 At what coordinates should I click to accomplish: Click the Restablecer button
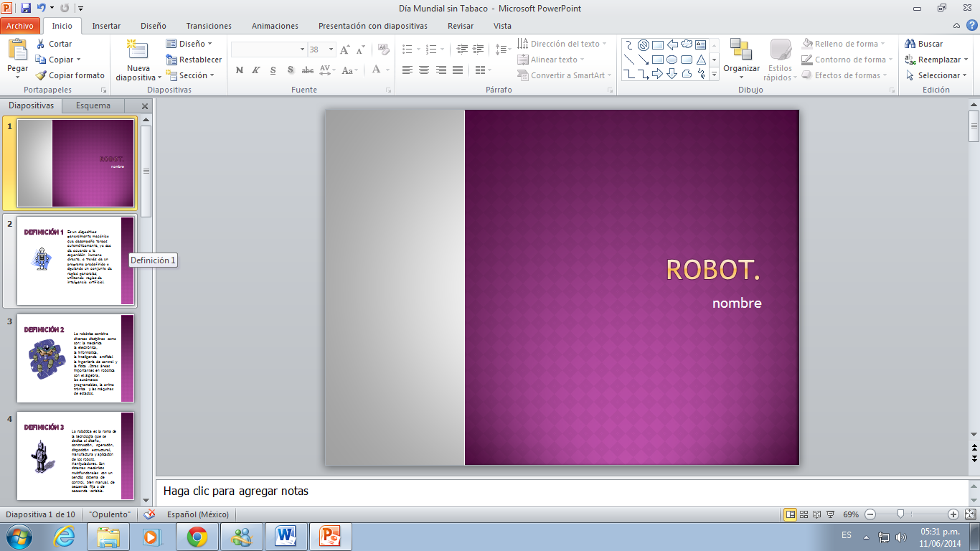click(x=194, y=60)
